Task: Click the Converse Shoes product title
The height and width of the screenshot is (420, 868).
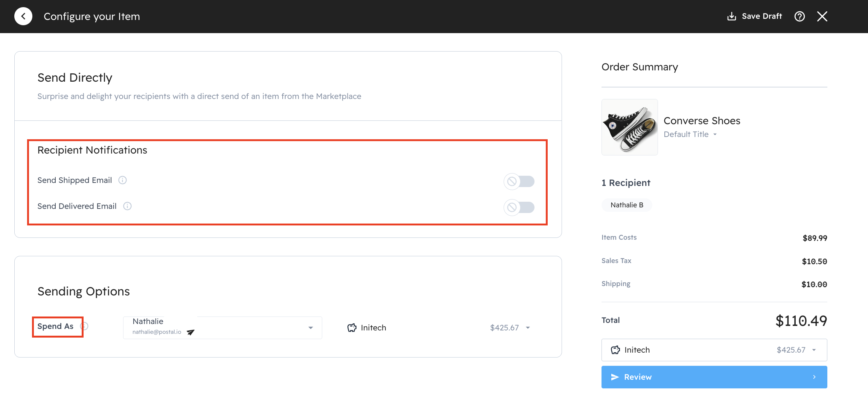Action: [702, 121]
